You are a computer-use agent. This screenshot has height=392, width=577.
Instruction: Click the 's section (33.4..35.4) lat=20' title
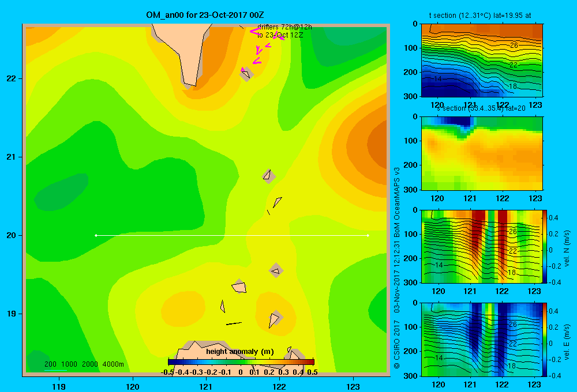481,108
